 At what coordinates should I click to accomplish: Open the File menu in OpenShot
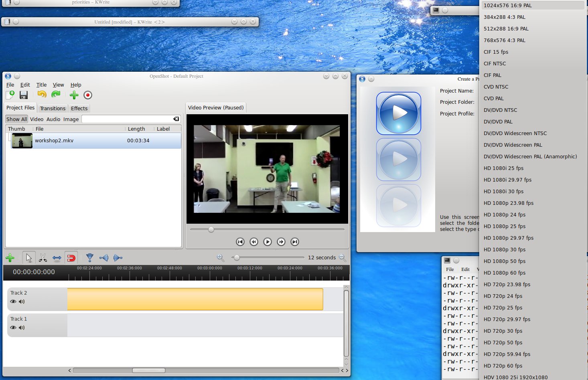(10, 85)
